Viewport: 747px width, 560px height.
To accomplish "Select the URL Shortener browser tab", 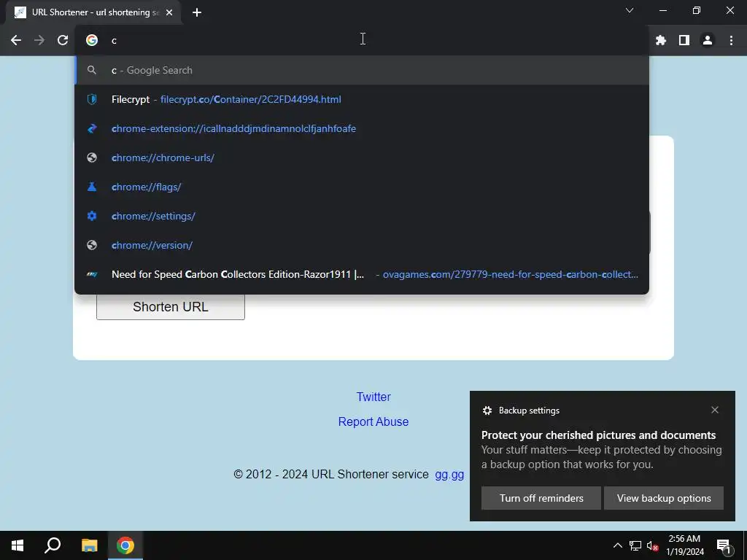I will point(93,12).
